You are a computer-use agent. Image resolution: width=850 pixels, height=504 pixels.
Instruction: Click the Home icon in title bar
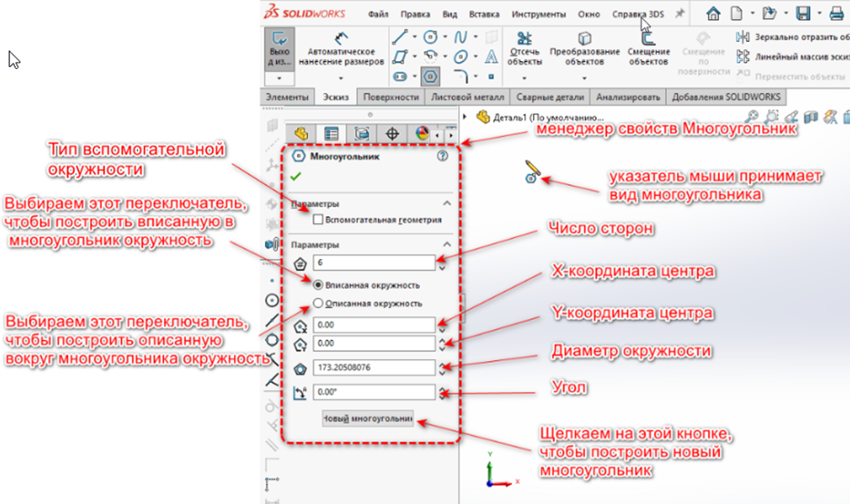coord(713,14)
